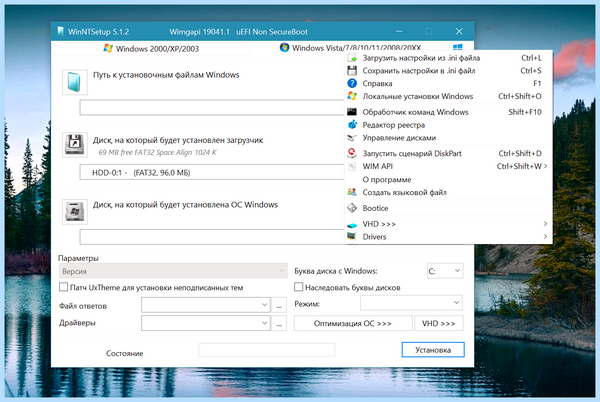Click the Vista orb tab icon
Viewport: 600px width, 402px height.
click(x=284, y=47)
